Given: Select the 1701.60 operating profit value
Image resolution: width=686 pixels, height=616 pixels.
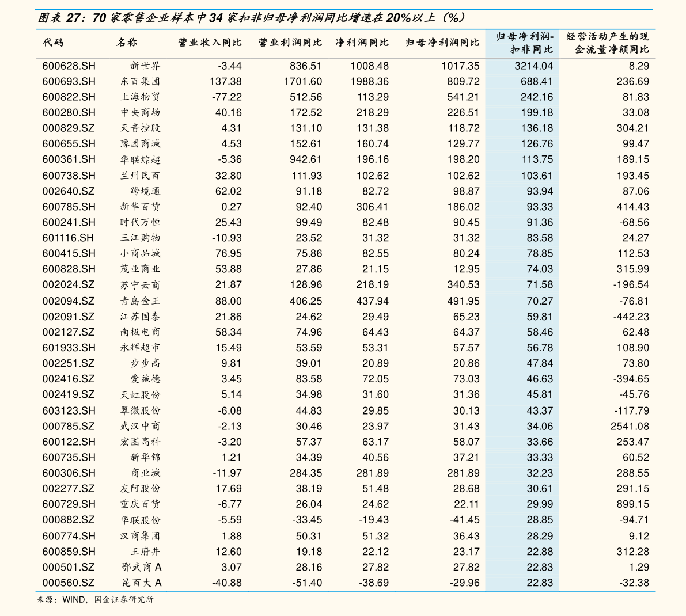Looking at the screenshot, I should 302,82.
